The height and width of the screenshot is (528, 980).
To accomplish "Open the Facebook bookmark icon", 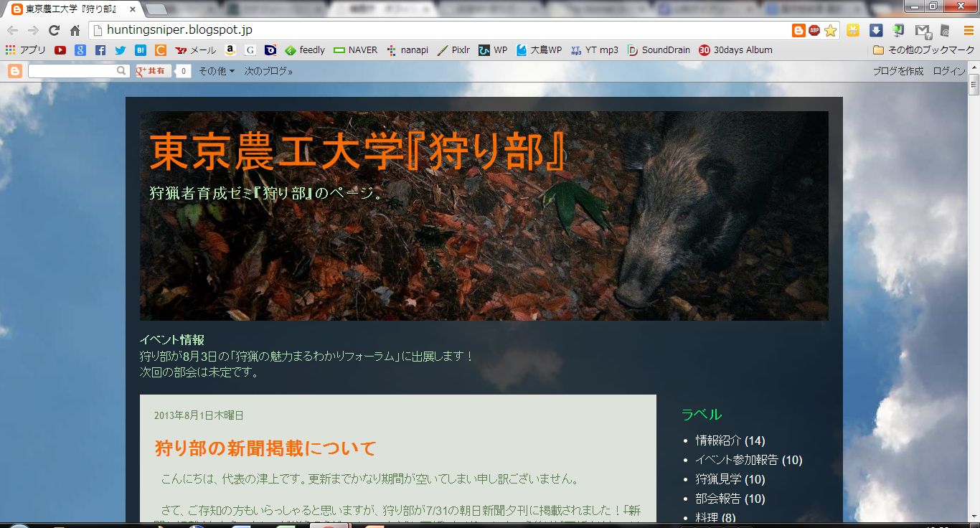I will coord(100,50).
